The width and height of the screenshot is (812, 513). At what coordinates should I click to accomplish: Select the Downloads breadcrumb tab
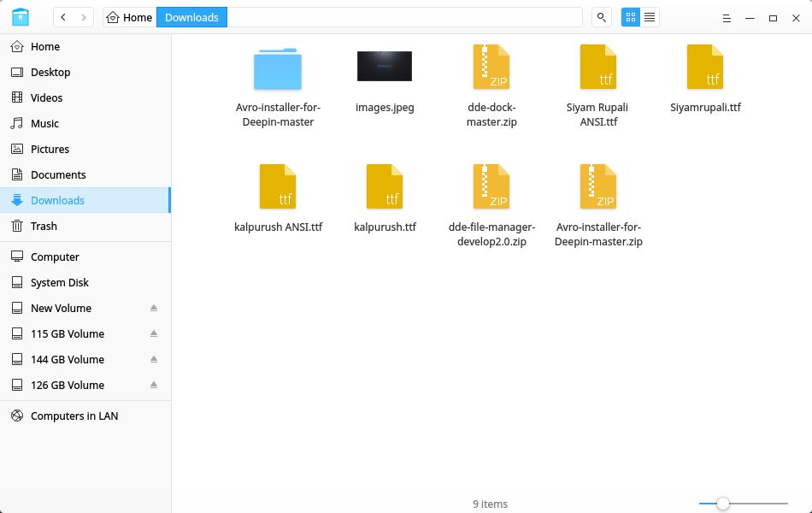(191, 16)
